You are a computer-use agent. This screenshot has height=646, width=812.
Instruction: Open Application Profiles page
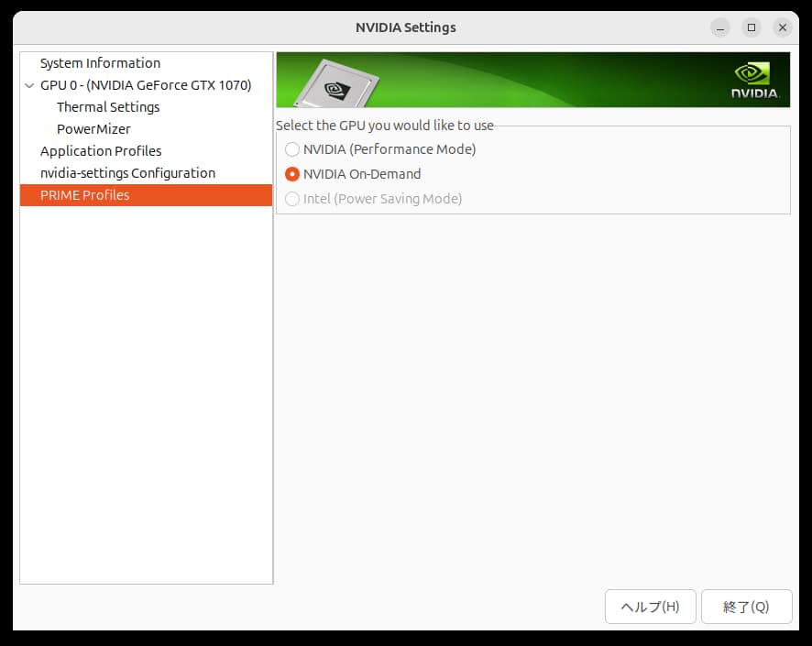tap(101, 151)
